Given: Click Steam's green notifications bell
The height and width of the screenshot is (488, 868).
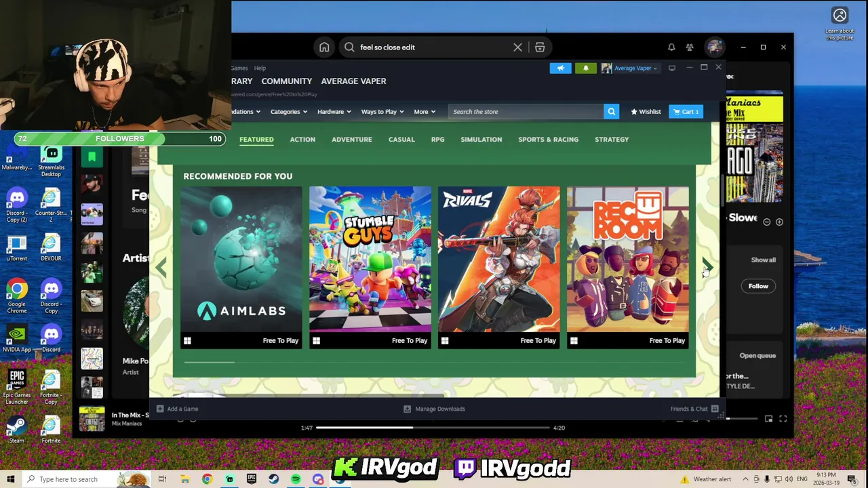Looking at the screenshot, I should (586, 68).
